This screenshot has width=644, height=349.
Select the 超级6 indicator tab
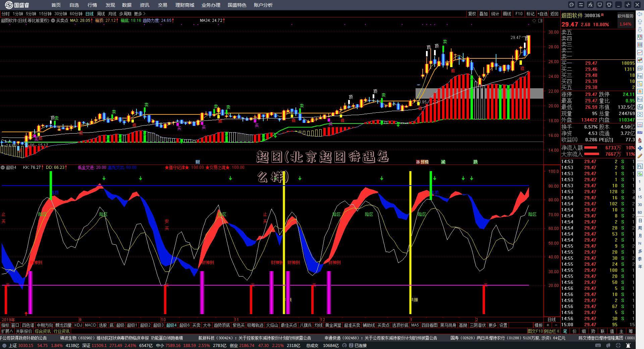point(184,325)
